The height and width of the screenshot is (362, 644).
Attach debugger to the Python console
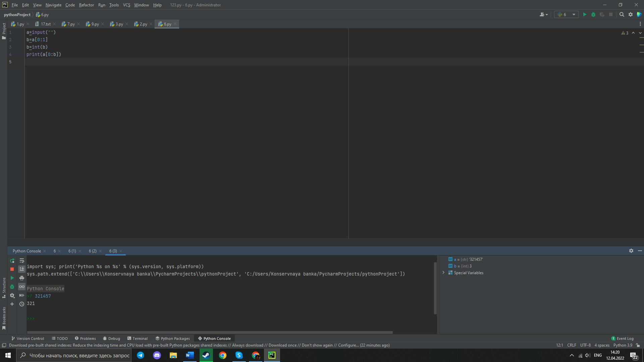(x=12, y=287)
